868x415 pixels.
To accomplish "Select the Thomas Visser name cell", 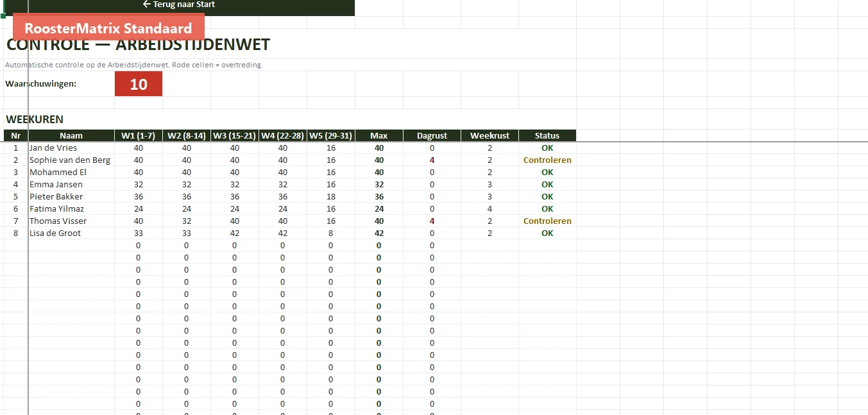I will (x=71, y=221).
